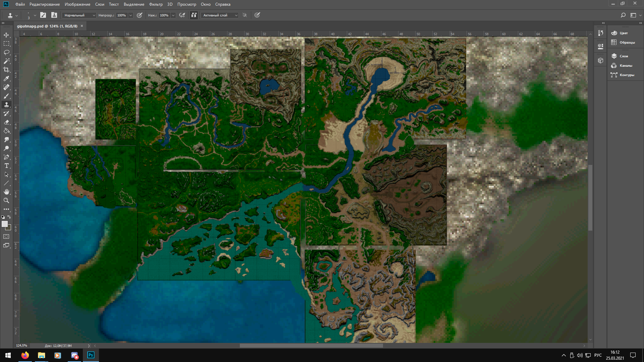Activate the Zoom tool

[6, 200]
